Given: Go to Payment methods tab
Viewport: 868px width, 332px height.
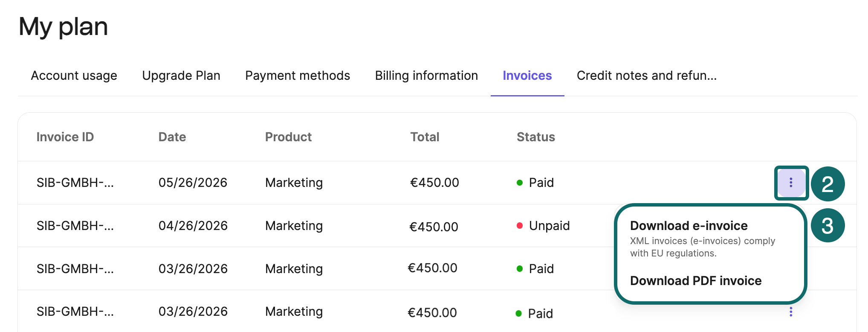Looking at the screenshot, I should 298,76.
